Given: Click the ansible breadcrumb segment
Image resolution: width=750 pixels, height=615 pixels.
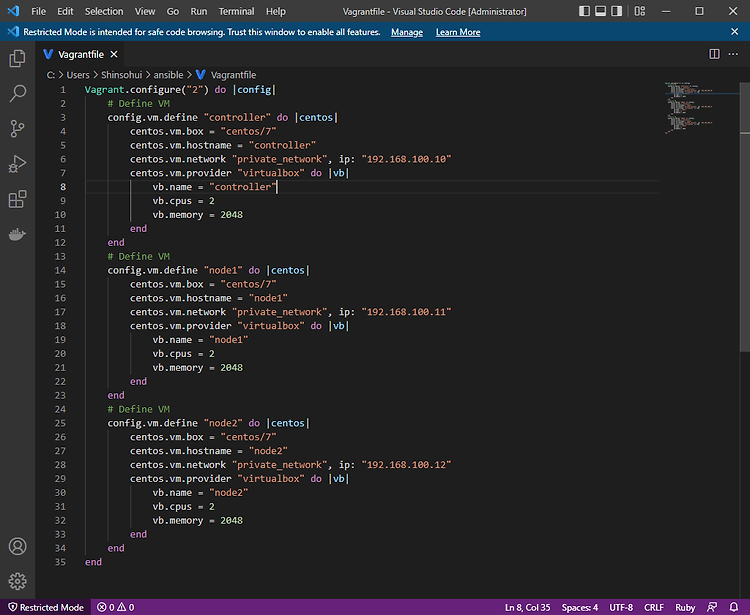Looking at the screenshot, I should click(x=168, y=75).
